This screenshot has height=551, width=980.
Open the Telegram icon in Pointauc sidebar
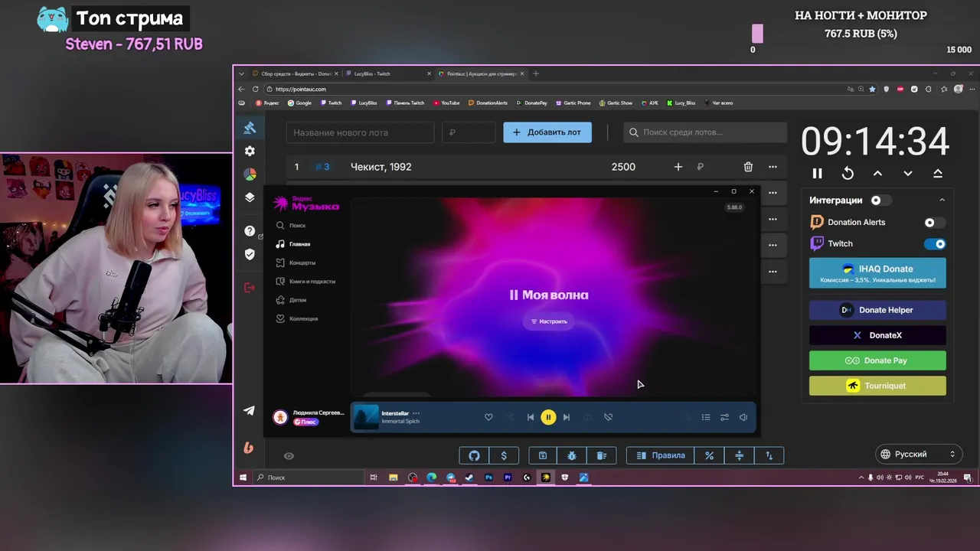[250, 411]
